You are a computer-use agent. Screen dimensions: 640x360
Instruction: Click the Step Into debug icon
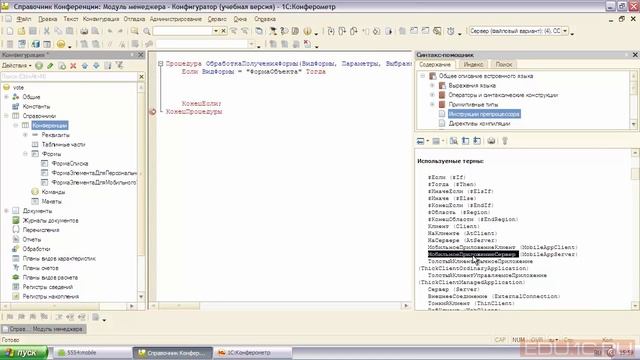(331, 31)
